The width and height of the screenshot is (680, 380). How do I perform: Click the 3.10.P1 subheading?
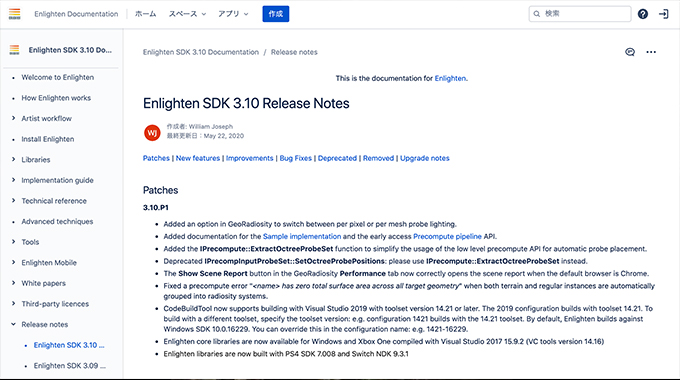pos(156,208)
